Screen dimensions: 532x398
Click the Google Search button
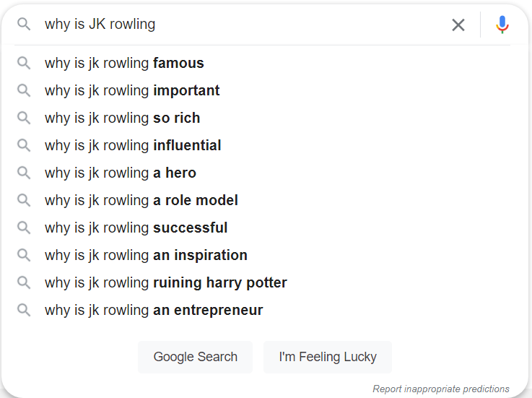[x=195, y=357]
